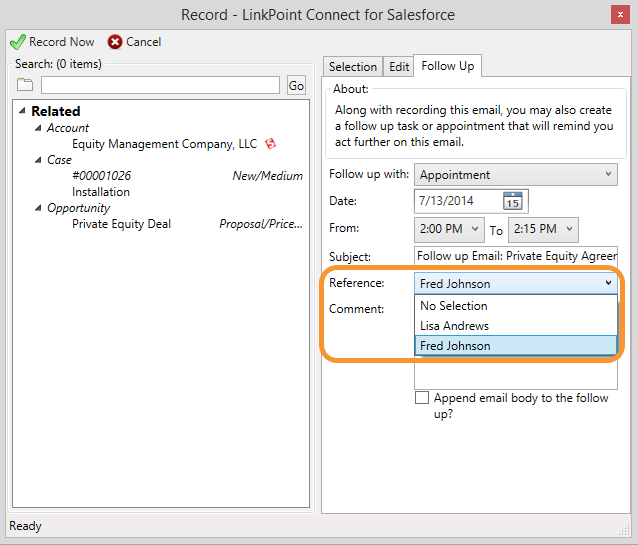The height and width of the screenshot is (545, 638).
Task: Click the green Record Now checkmark icon
Action: [18, 42]
